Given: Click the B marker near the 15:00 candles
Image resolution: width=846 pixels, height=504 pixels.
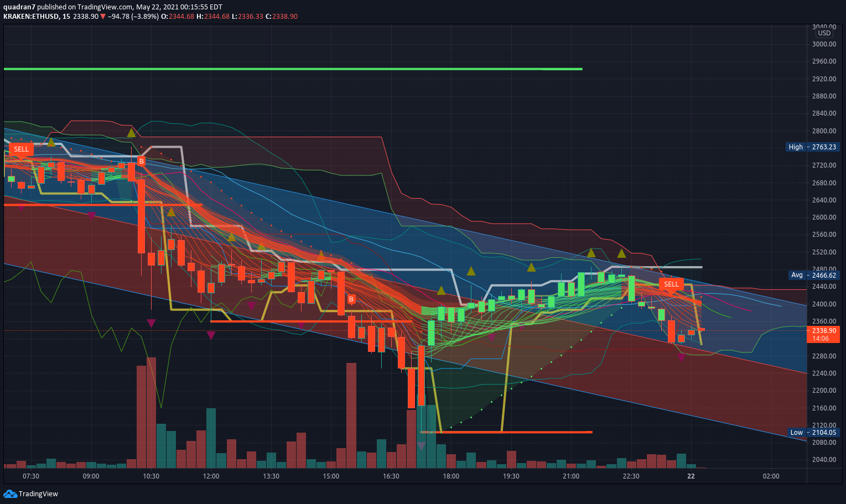Looking at the screenshot, I should pos(351,299).
